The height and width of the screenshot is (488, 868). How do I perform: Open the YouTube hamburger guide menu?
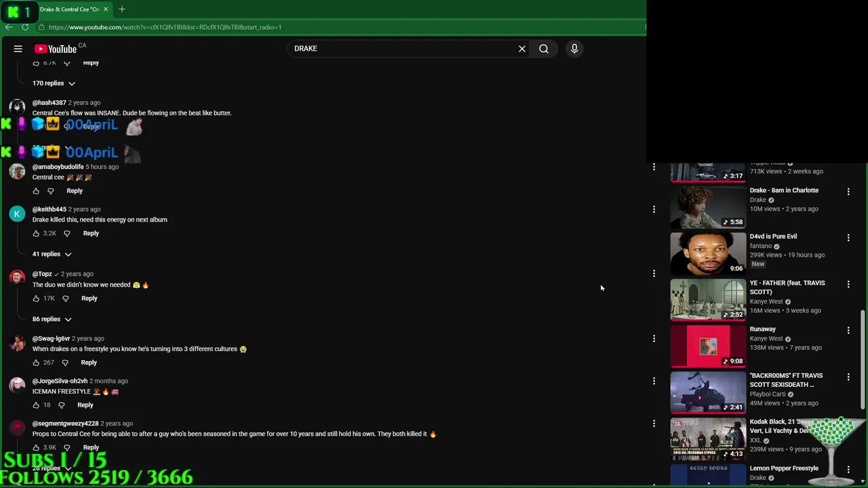18,49
